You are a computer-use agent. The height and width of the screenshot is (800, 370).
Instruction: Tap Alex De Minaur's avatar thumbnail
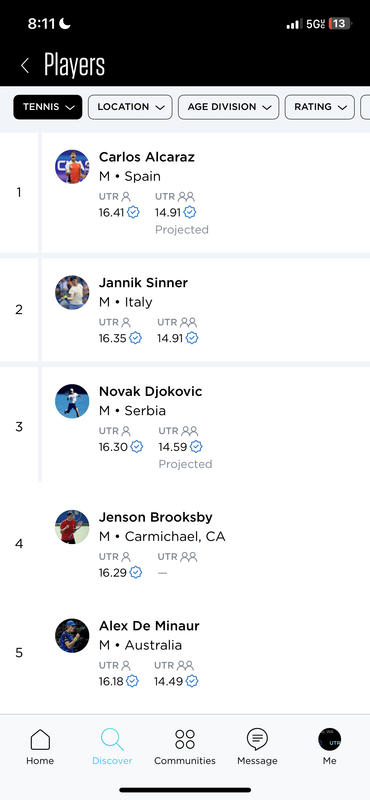coord(72,636)
